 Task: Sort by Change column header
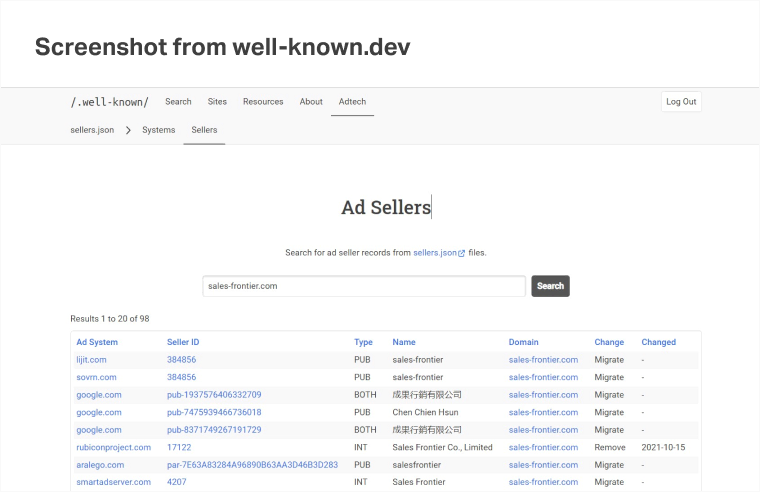[x=609, y=342]
